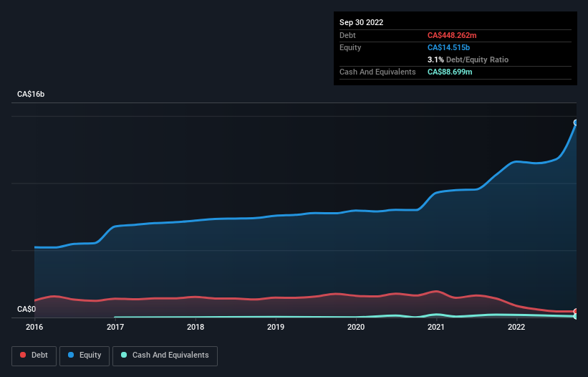This screenshot has height=377, width=588.
Task: Click the Equity row label in tooltip
Action: point(350,47)
